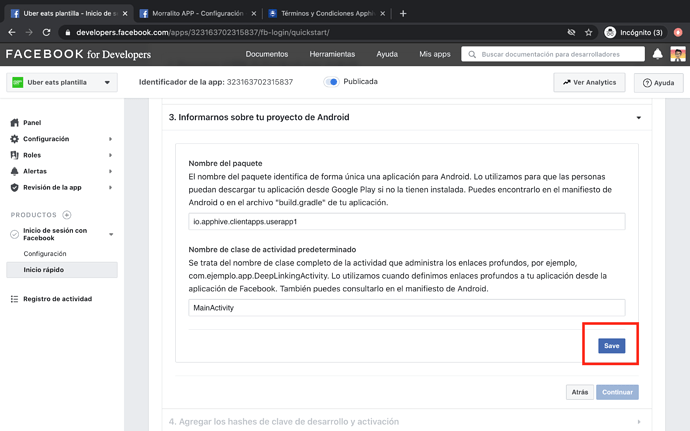Close the Morralito APP tab

[x=254, y=14]
